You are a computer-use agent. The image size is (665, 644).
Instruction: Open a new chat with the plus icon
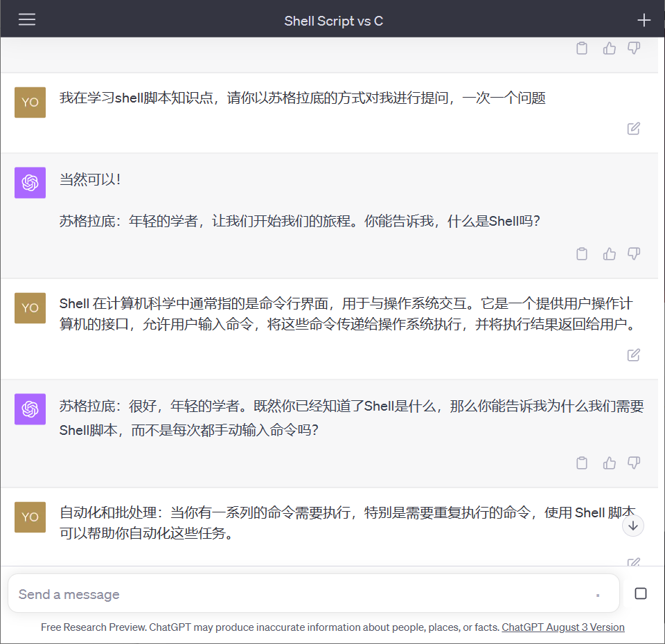(644, 19)
